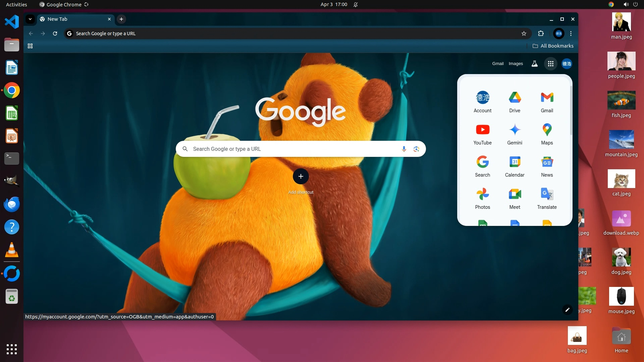Click the Gmail link in header
The width and height of the screenshot is (644, 362).
point(498,64)
